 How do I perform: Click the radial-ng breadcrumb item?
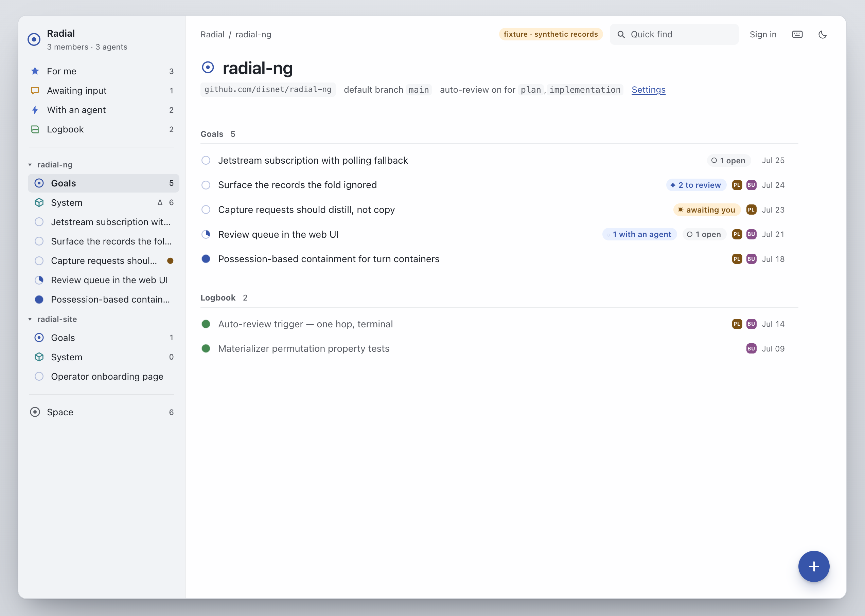(253, 35)
